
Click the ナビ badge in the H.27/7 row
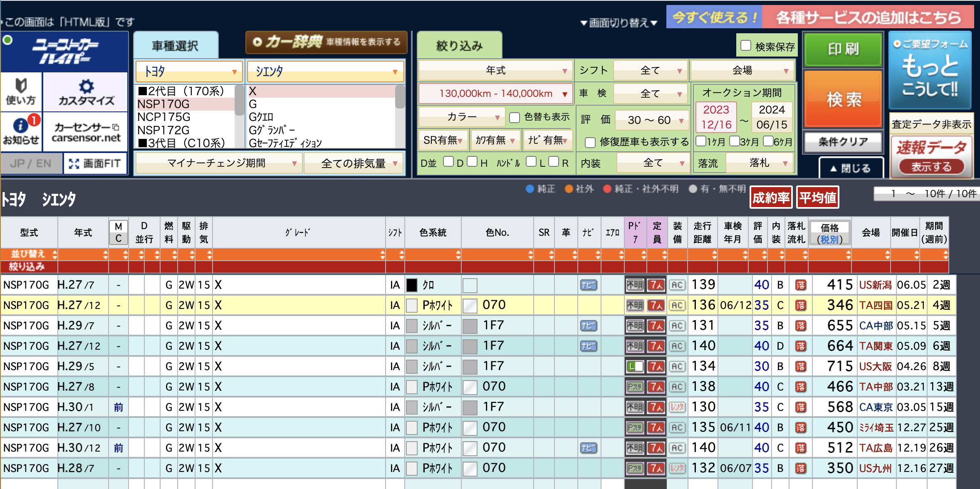tap(588, 285)
